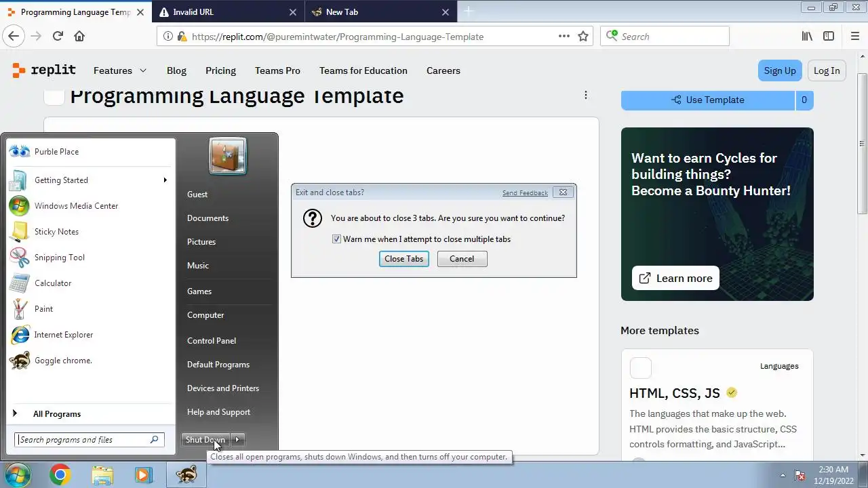868x488 pixels.
Task: Expand the Getting Started submenu arrow
Action: tap(165, 180)
